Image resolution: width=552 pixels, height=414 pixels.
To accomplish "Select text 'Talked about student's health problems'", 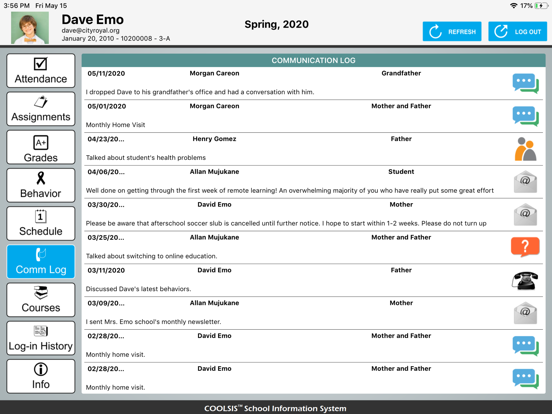I will coord(146,158).
